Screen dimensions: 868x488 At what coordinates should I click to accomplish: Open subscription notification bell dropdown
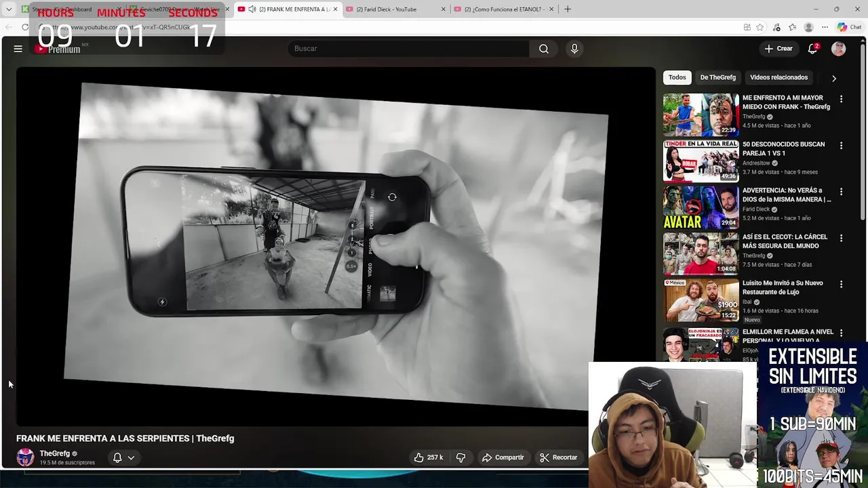pyautogui.click(x=123, y=457)
